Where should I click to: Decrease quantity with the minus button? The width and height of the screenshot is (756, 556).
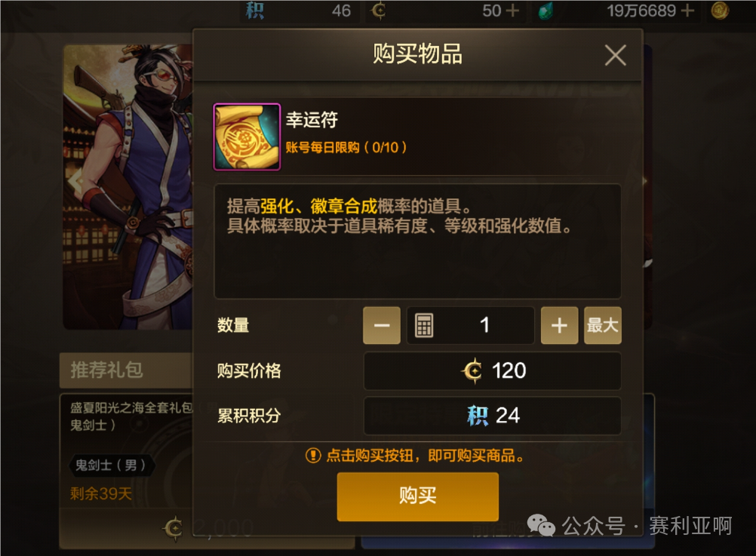tap(381, 325)
